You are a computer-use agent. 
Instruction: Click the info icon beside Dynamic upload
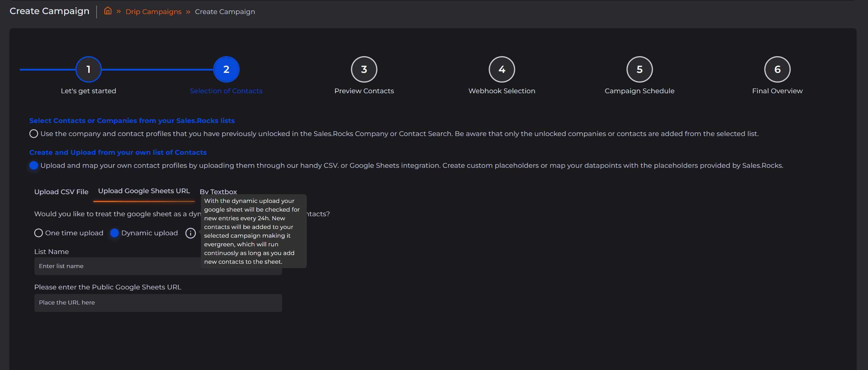(191, 233)
